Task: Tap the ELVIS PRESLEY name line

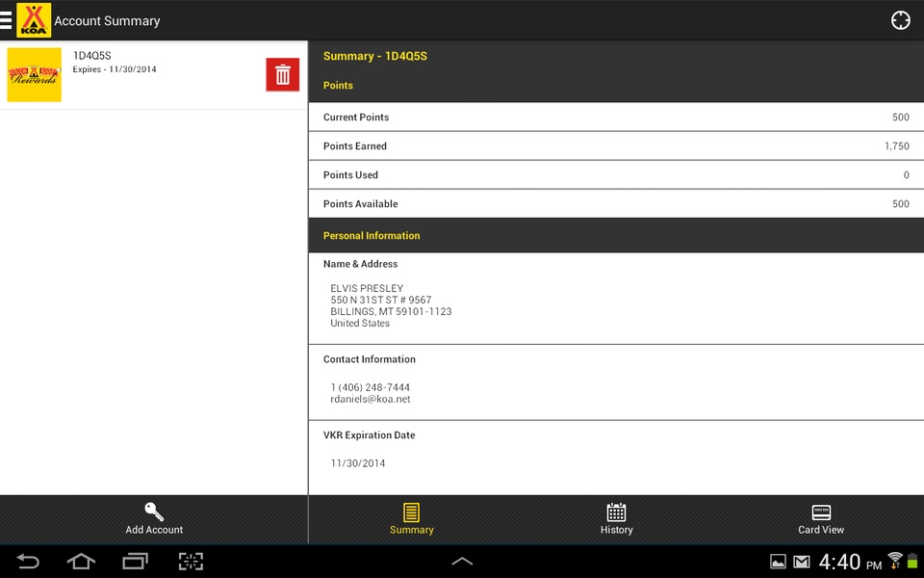Action: [x=367, y=288]
